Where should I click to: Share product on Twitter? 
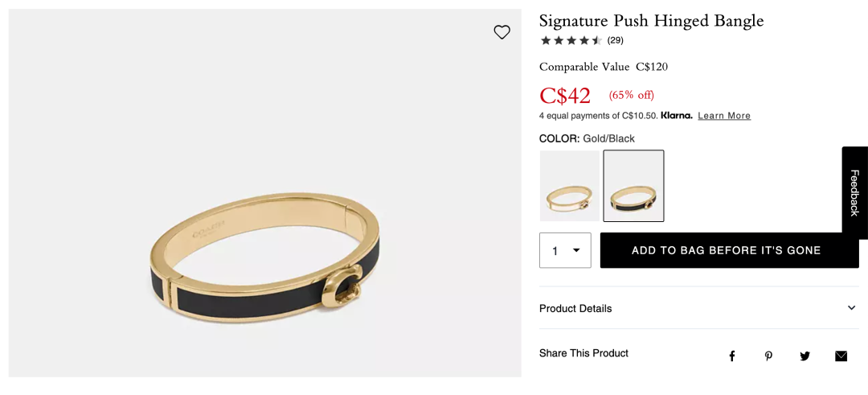click(805, 356)
